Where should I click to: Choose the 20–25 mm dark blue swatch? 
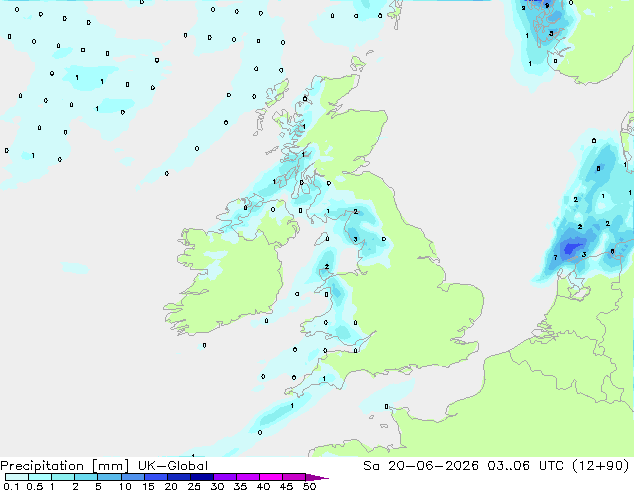pos(179,477)
